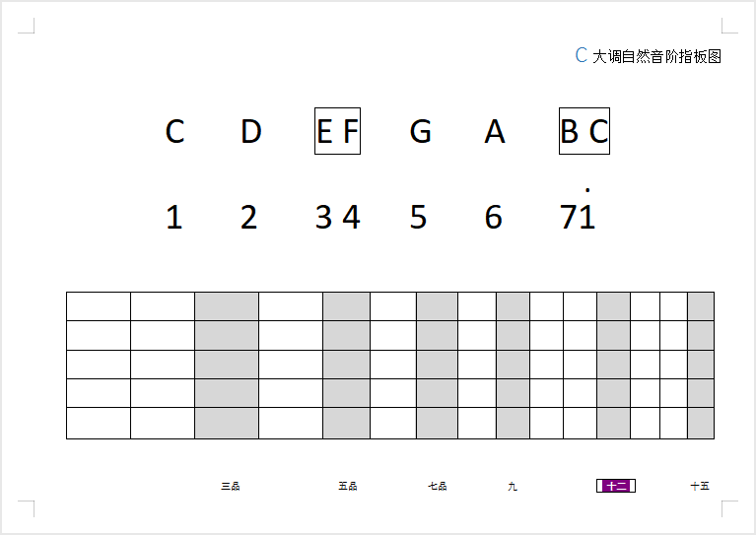Select the boxed B C text box
The image size is (756, 535).
point(584,131)
